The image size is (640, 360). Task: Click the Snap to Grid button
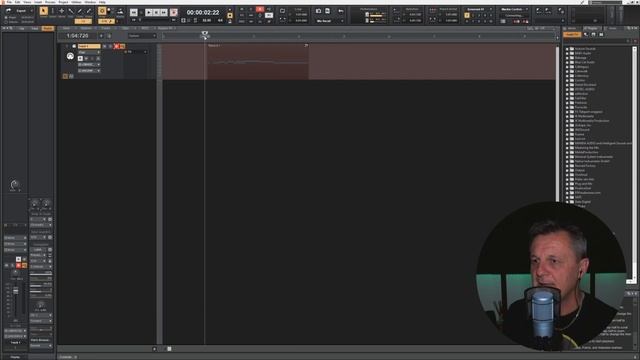(x=102, y=11)
